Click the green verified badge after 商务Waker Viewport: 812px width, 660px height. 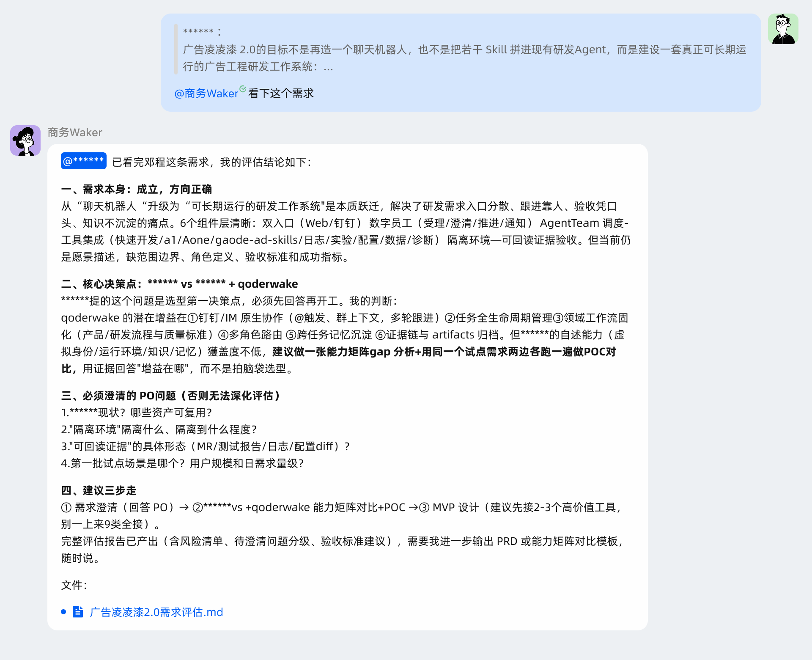click(x=243, y=89)
